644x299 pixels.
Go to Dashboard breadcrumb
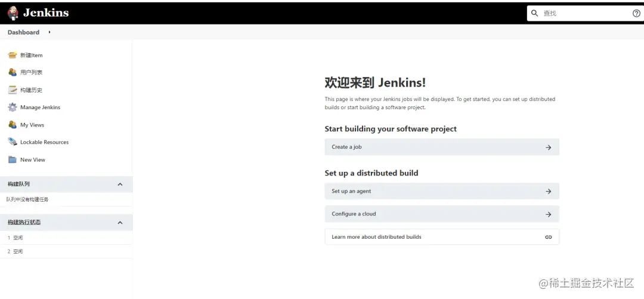(23, 32)
